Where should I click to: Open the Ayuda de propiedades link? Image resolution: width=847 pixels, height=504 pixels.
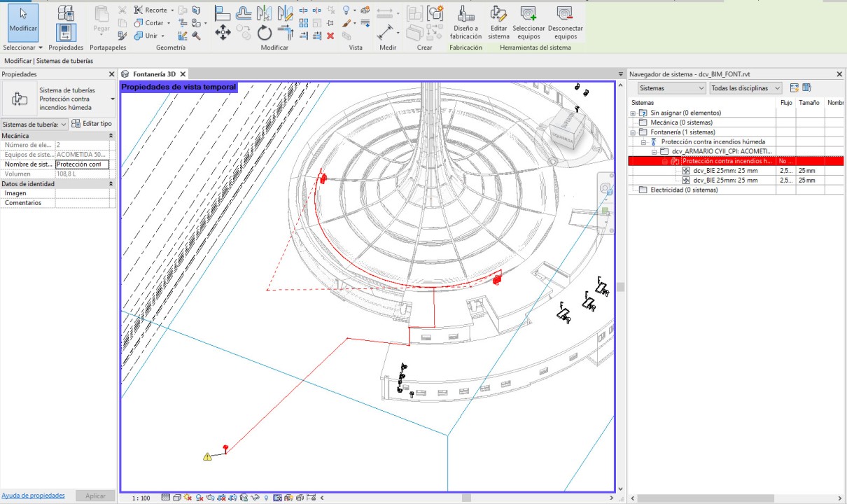[33, 496]
